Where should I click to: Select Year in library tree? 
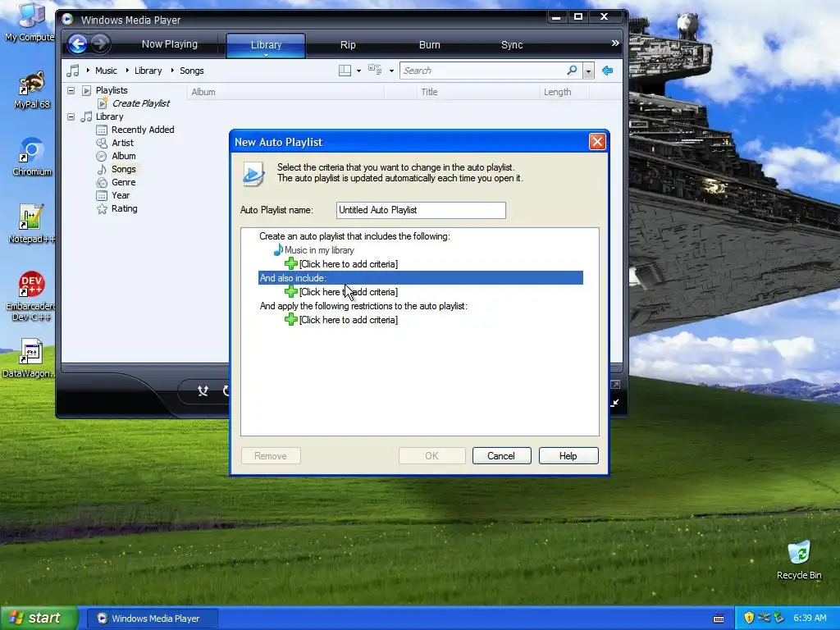tap(121, 195)
